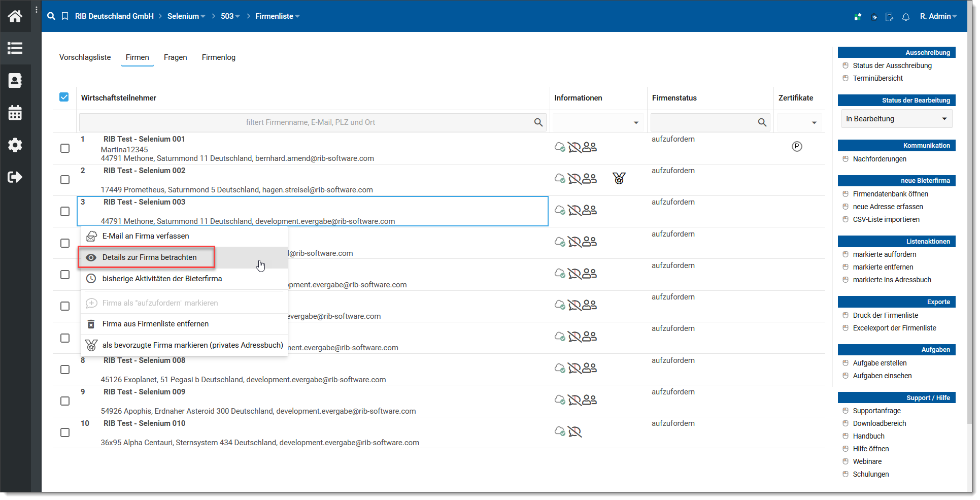Switch to the Firmenlog tab
980x500 pixels.
click(219, 57)
